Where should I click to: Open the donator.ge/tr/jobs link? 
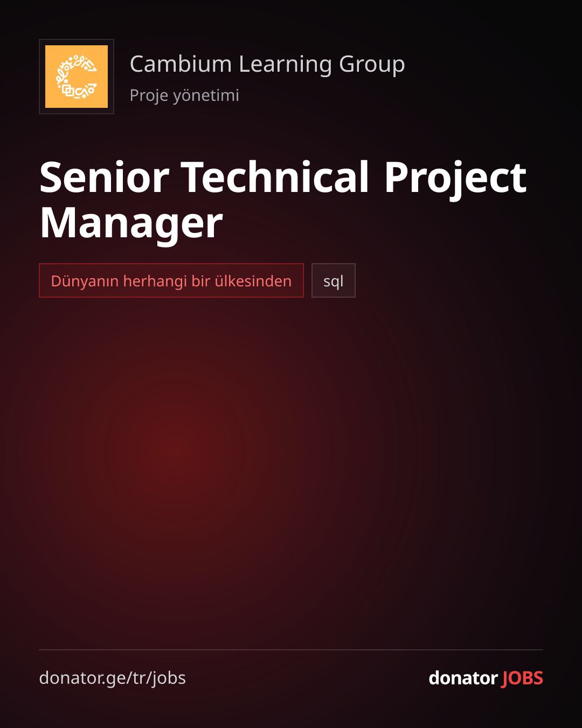tap(113, 678)
